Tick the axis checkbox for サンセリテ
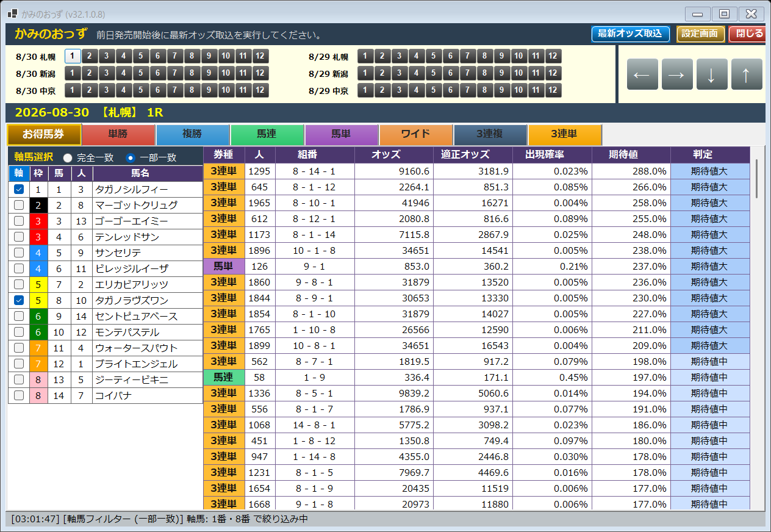The image size is (771, 532). pyautogui.click(x=19, y=253)
